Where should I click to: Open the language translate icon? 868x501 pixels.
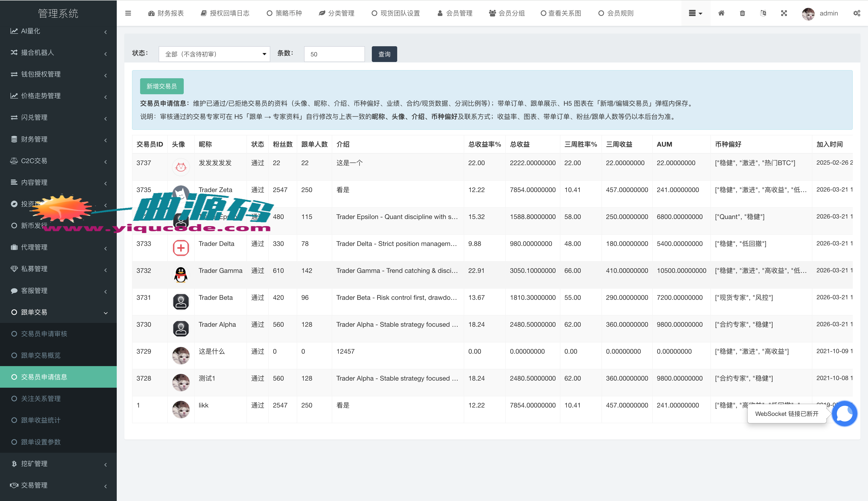pyautogui.click(x=763, y=13)
